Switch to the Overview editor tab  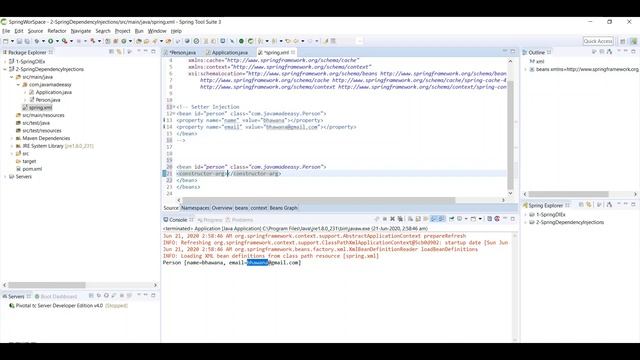pyautogui.click(x=222, y=208)
